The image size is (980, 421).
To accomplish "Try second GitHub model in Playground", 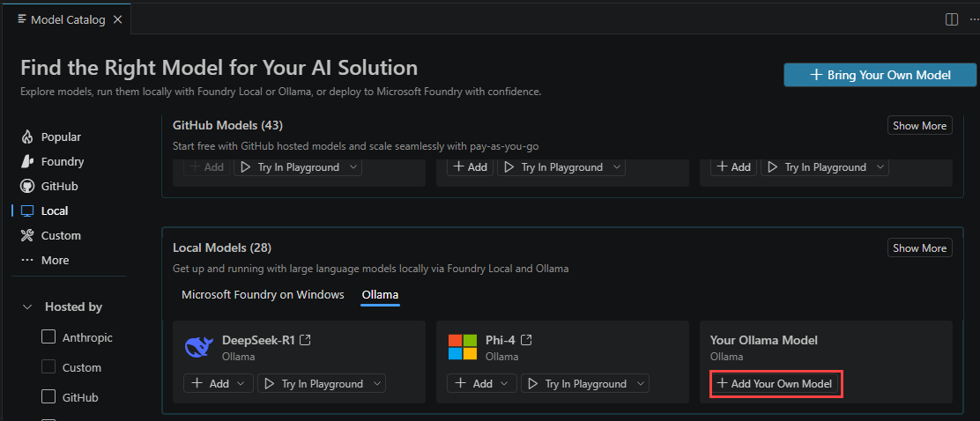I will tap(553, 167).
